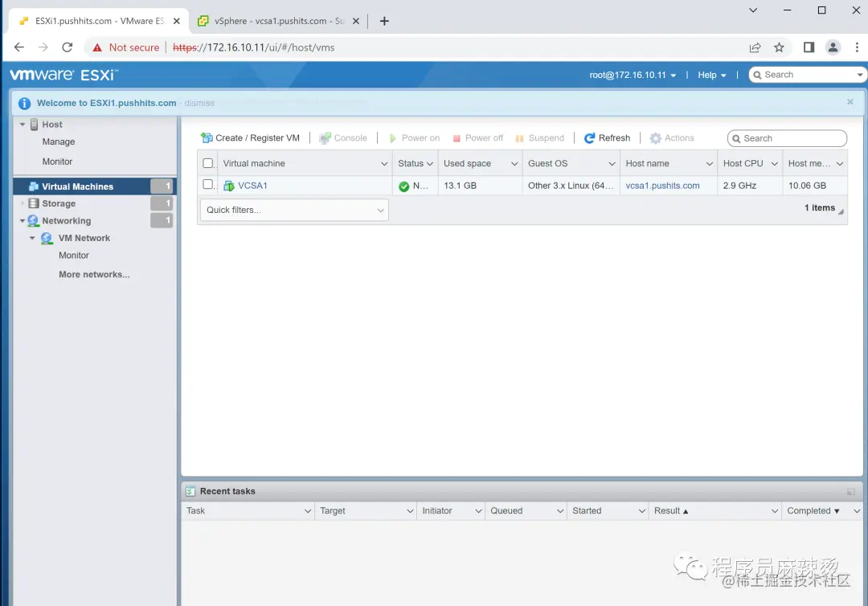868x606 pixels.
Task: Open the Task column dropdown arrow
Action: coord(308,511)
